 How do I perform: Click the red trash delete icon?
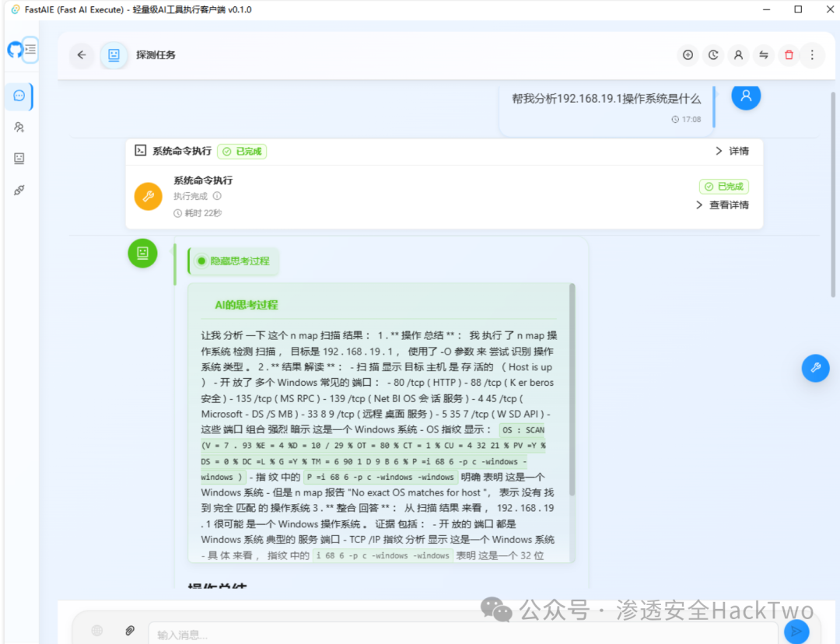[x=788, y=55]
